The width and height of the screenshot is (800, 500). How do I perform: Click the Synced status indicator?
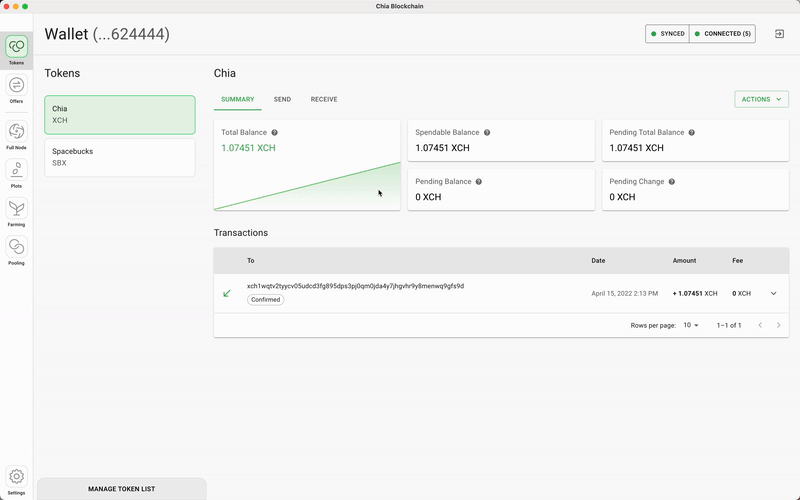pos(668,34)
